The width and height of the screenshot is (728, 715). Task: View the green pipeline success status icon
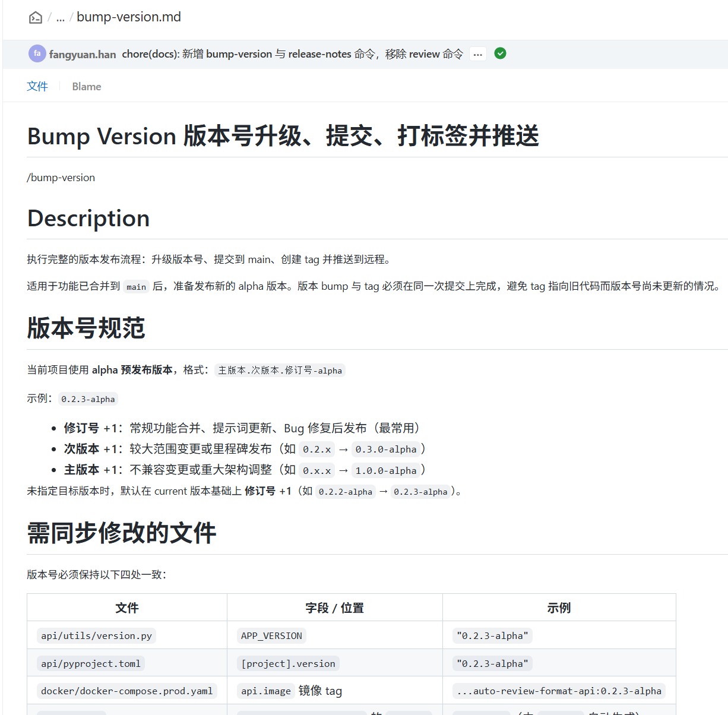tap(501, 53)
